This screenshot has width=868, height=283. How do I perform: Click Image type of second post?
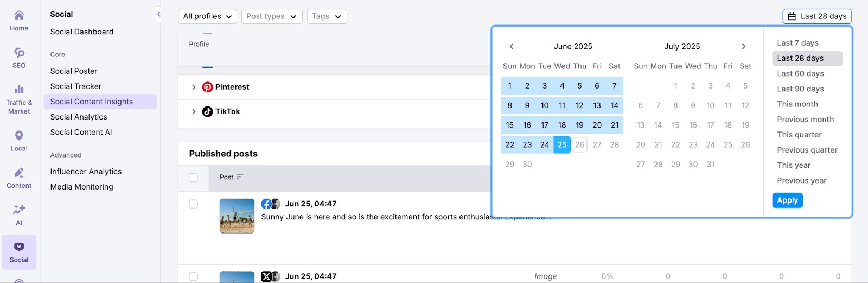545,276
